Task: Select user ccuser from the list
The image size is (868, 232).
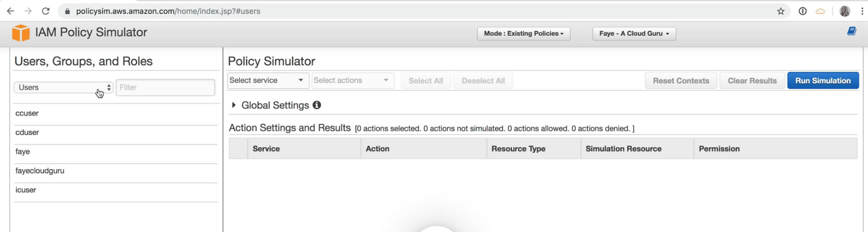Action: tap(27, 113)
